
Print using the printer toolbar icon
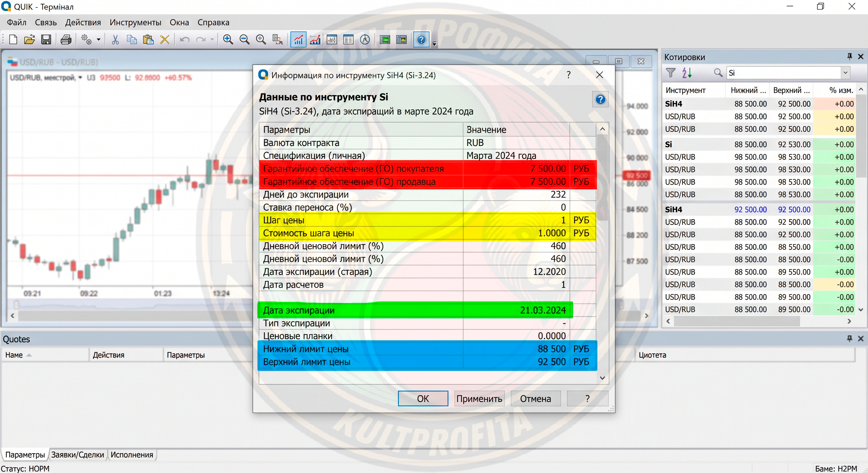pos(66,40)
